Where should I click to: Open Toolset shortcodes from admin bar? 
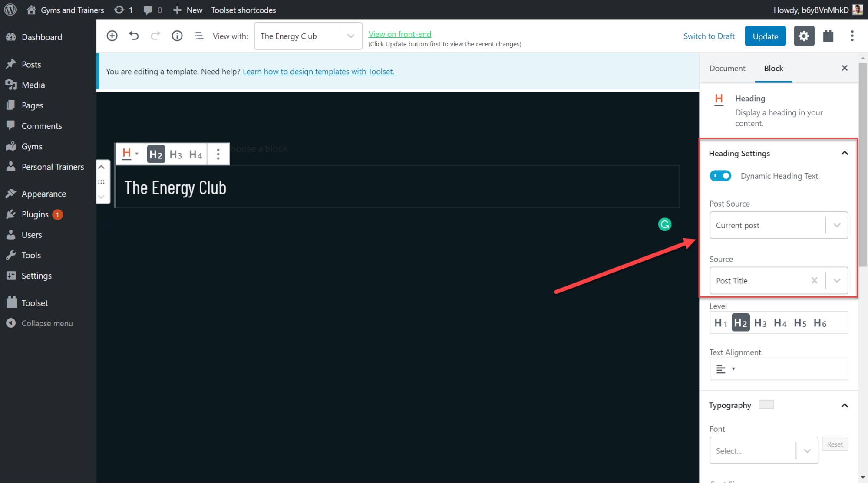[243, 10]
